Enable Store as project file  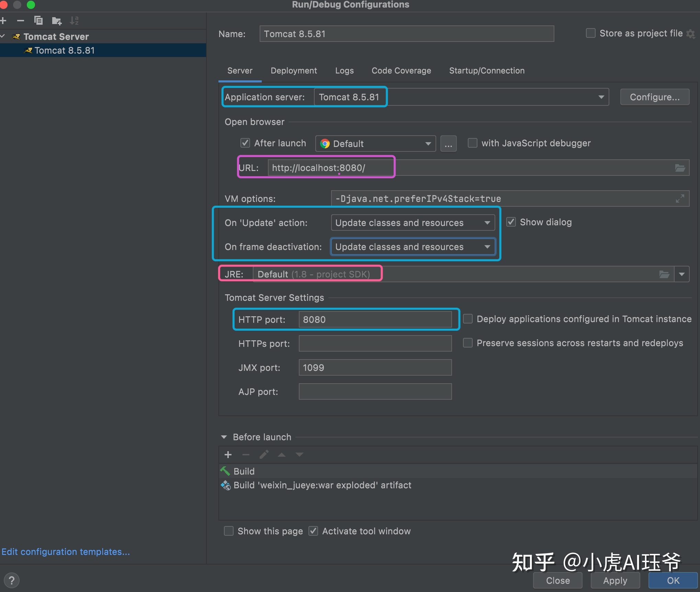tap(591, 33)
